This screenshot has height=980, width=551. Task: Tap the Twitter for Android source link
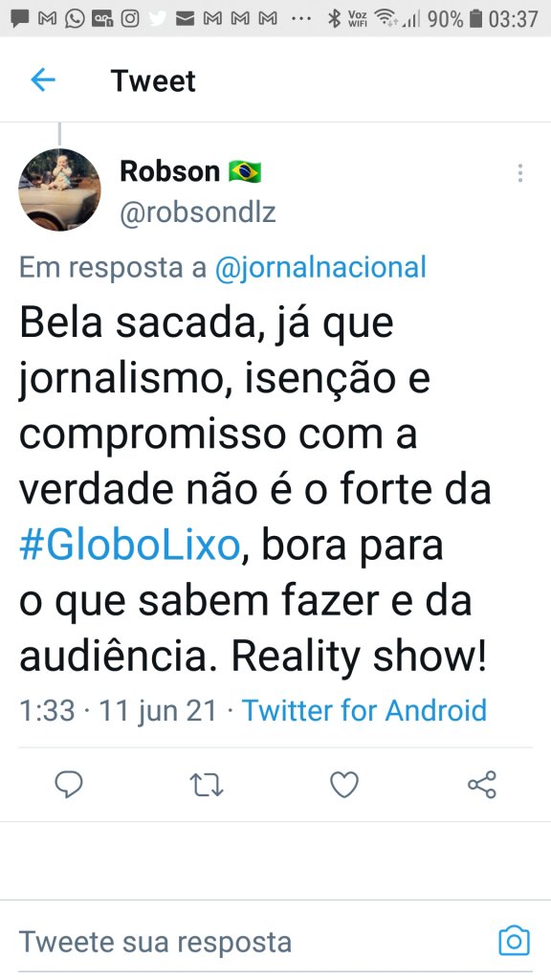[364, 711]
